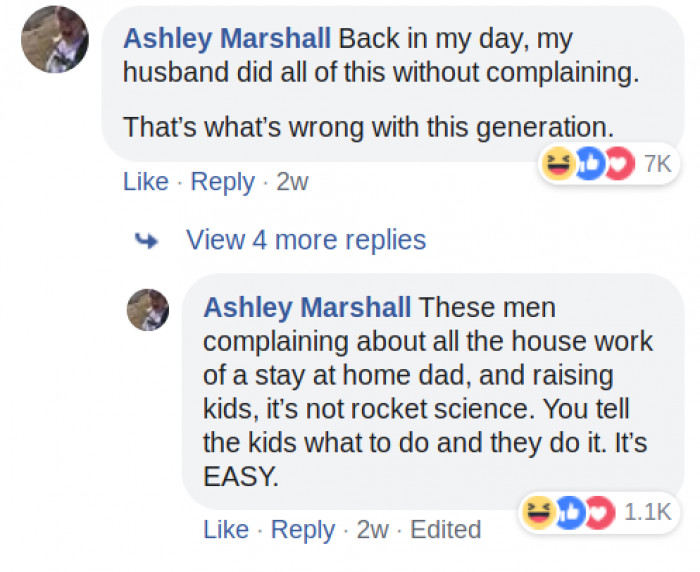Image resolution: width=700 pixels, height=572 pixels.
Task: Click the heart reaction on the reply comment
Action: pyautogui.click(x=596, y=512)
